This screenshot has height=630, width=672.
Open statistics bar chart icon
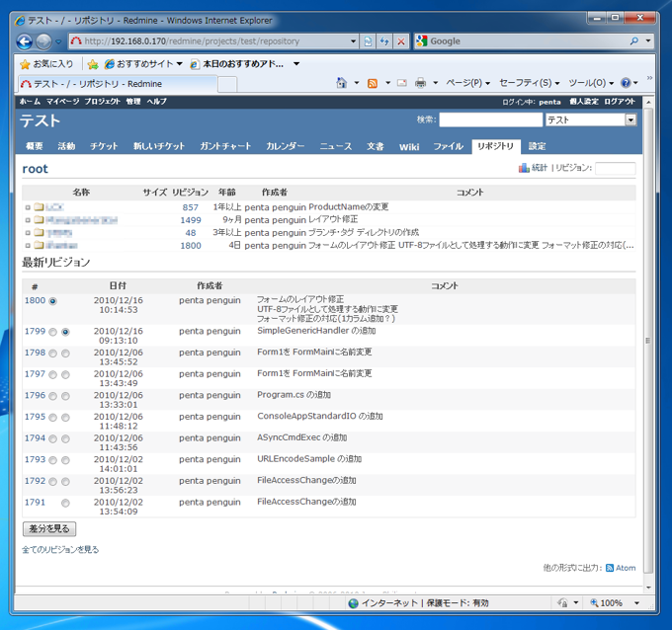coord(524,168)
